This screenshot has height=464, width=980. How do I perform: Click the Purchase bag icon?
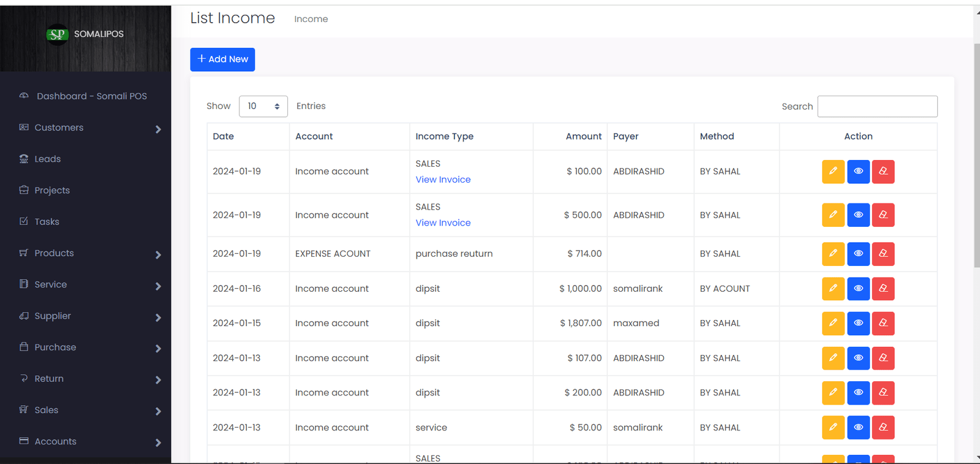tap(24, 347)
